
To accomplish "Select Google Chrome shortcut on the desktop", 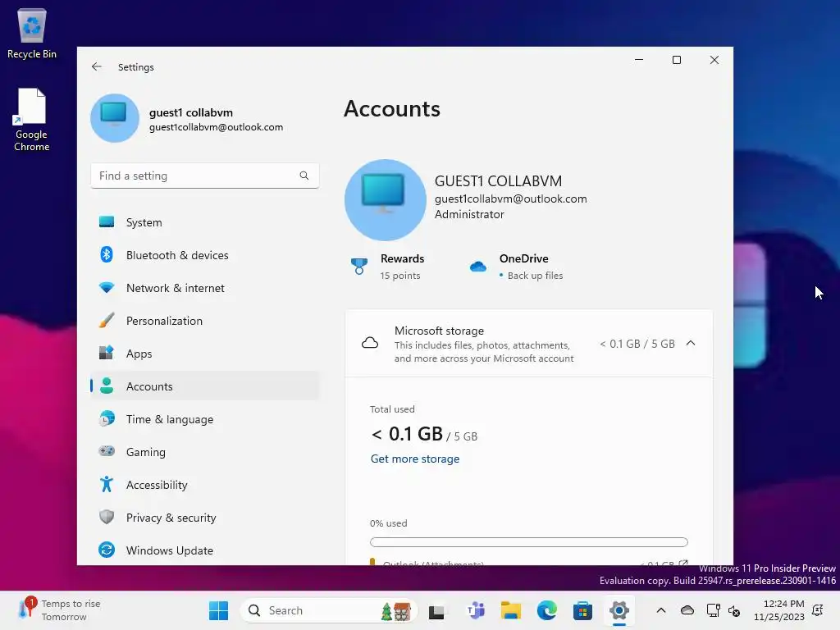I will click(x=32, y=120).
